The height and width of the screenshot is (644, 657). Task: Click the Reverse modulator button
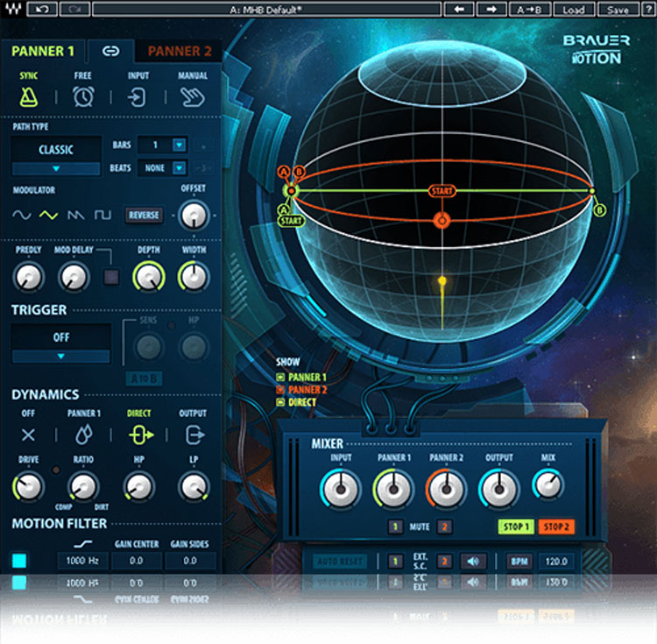pyautogui.click(x=144, y=215)
